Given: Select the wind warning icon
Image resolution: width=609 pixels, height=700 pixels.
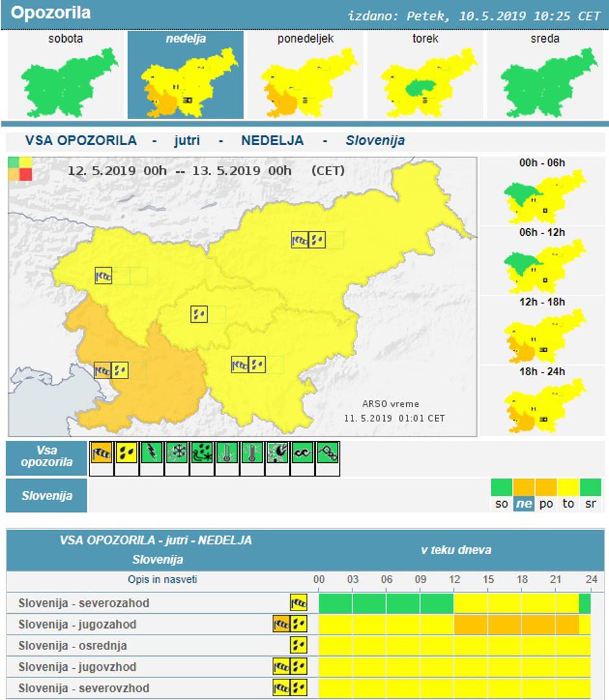Looking at the screenshot, I should (x=100, y=455).
